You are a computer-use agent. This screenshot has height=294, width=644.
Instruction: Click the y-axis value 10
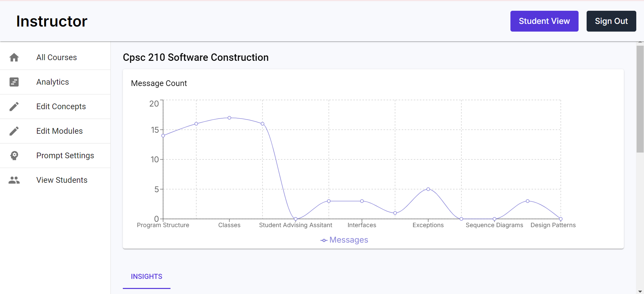155,160
